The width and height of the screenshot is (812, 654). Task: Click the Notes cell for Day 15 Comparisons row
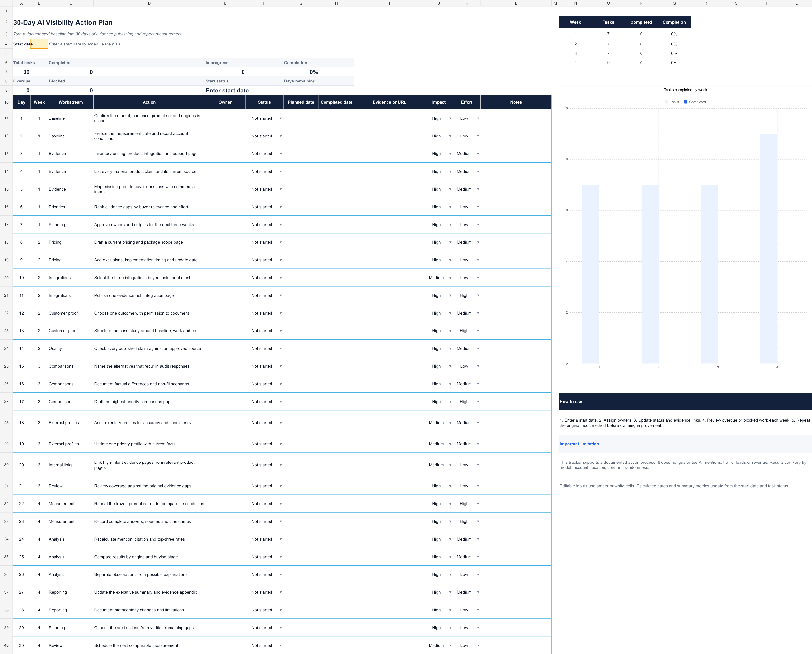pos(516,366)
